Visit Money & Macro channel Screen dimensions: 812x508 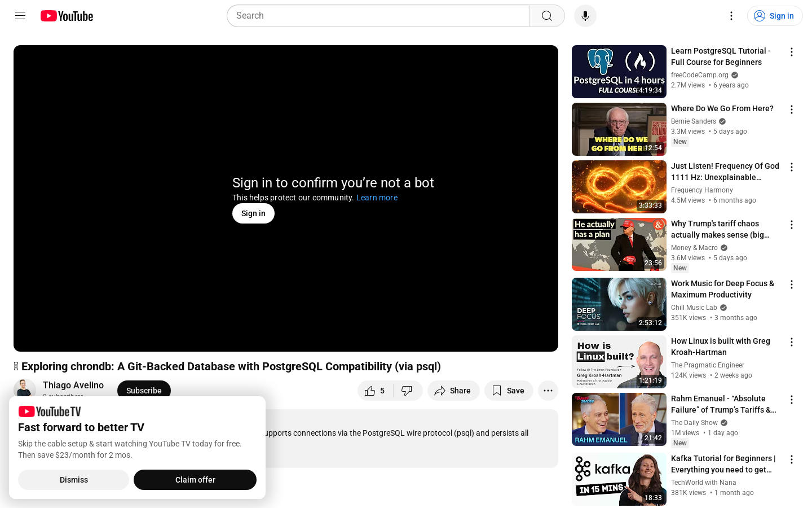point(694,248)
